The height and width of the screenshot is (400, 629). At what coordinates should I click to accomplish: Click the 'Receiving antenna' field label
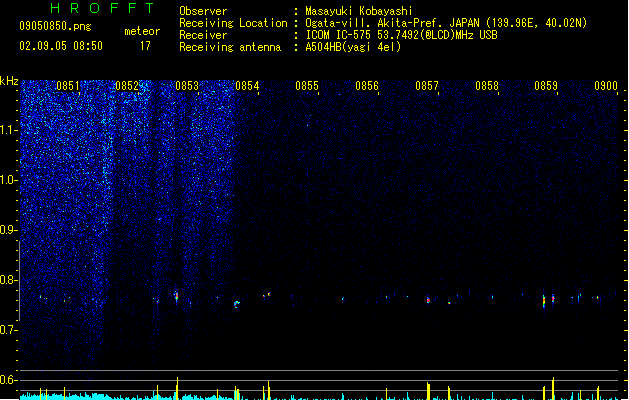pyautogui.click(x=230, y=47)
